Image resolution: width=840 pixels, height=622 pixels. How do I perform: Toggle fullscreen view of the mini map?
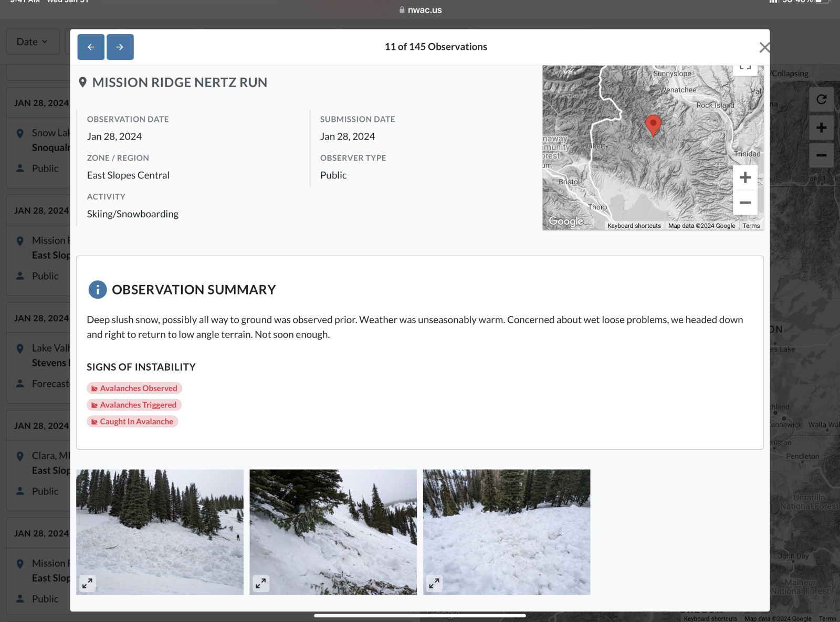[744, 68]
